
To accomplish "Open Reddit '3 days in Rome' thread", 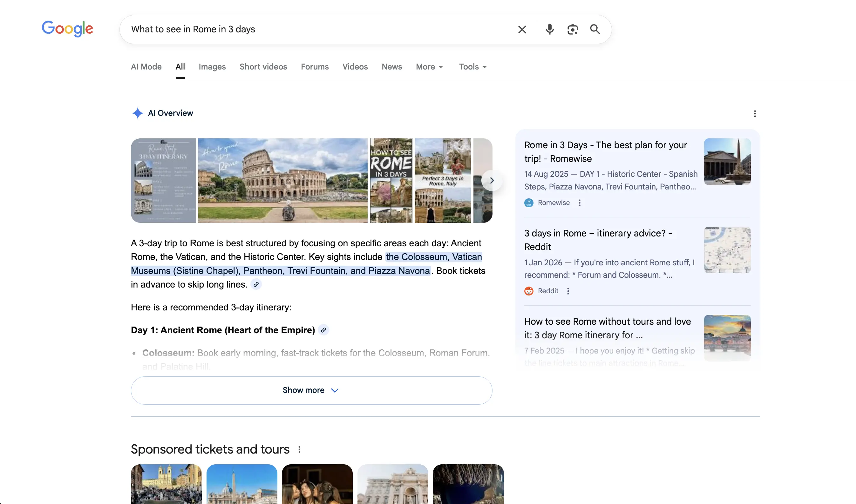I will (x=598, y=240).
